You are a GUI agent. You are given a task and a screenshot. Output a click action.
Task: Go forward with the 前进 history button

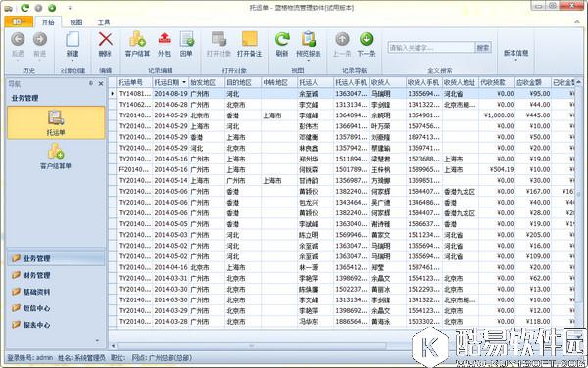[40, 44]
